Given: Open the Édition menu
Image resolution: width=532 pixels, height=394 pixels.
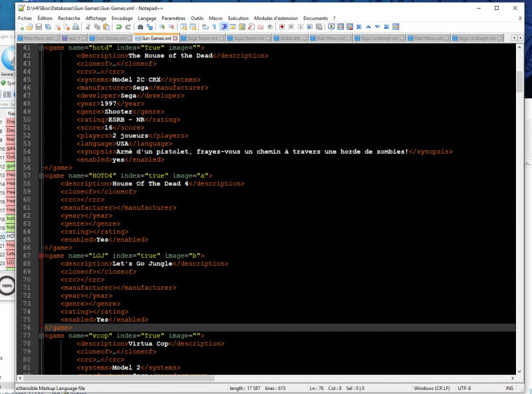Looking at the screenshot, I should [45, 19].
